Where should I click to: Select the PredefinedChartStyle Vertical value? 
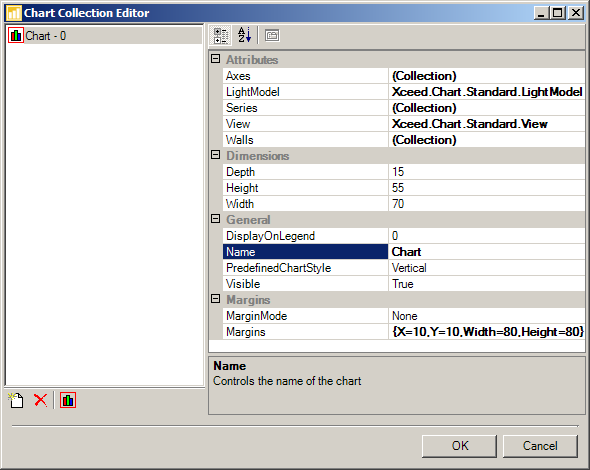click(x=487, y=268)
